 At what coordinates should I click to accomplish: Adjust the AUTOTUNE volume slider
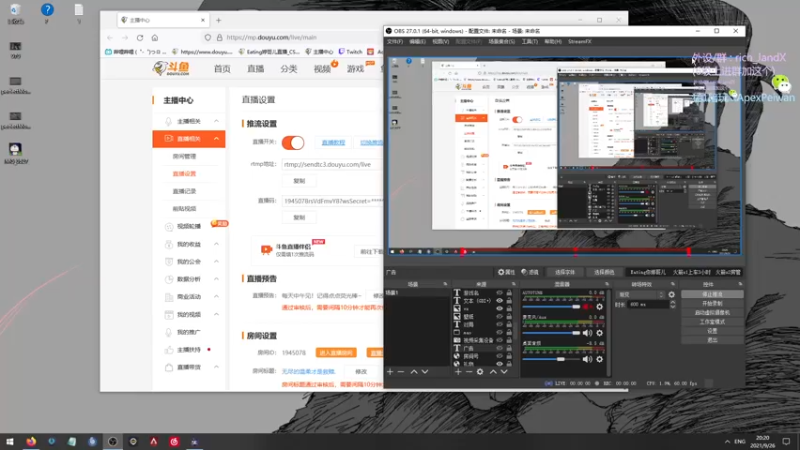[551, 307]
